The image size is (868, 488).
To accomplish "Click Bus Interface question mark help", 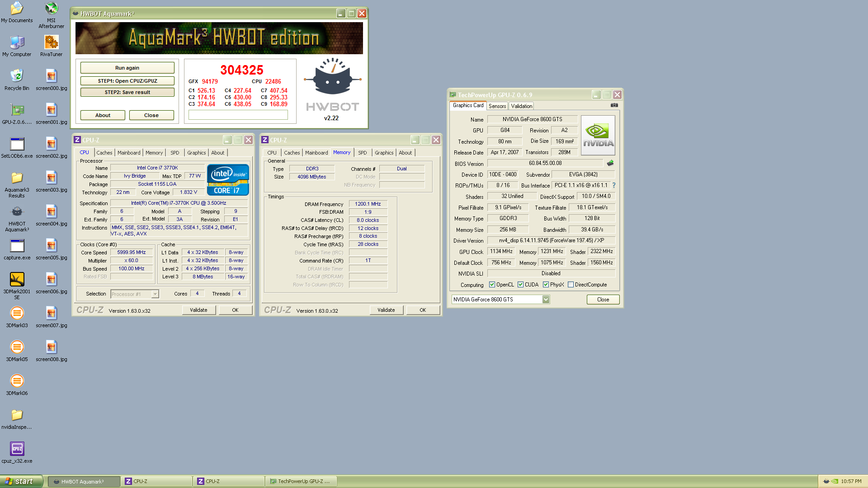I will pyautogui.click(x=614, y=185).
